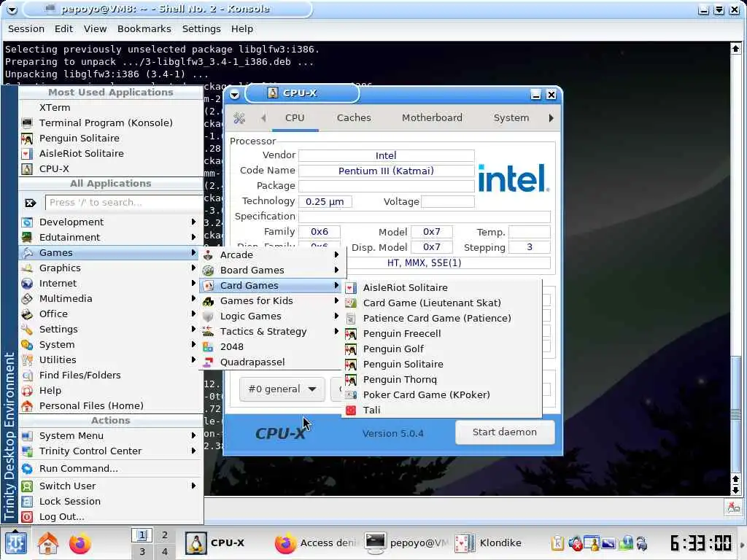Expand the Utilities submenu
747x560 pixels.
[x=111, y=360]
